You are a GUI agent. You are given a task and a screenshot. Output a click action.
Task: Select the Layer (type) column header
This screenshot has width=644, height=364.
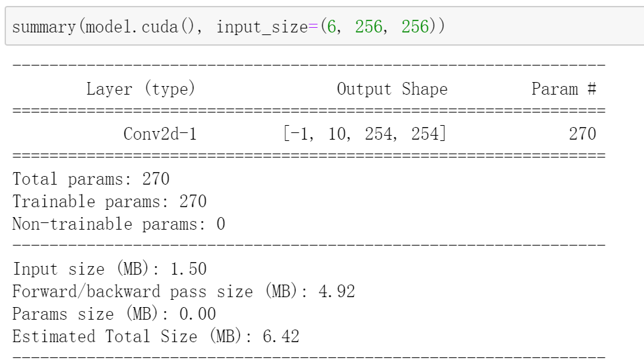(x=140, y=89)
